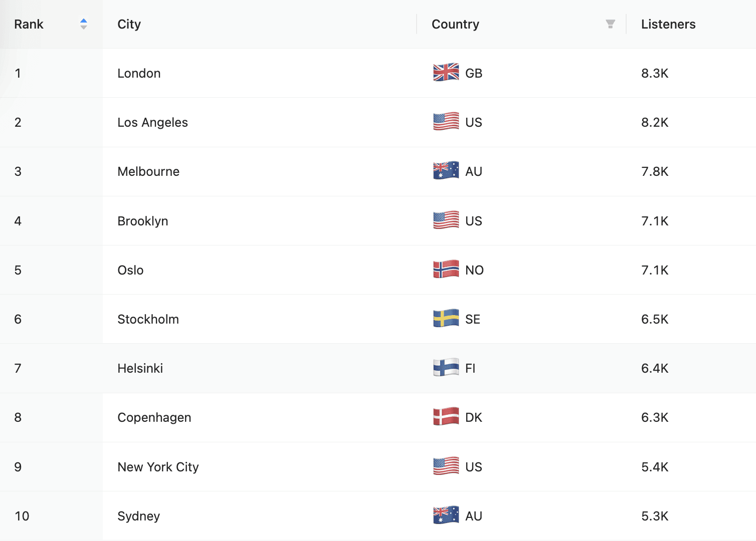The image size is (756, 541).
Task: Click the Country column header label
Action: 455,24
